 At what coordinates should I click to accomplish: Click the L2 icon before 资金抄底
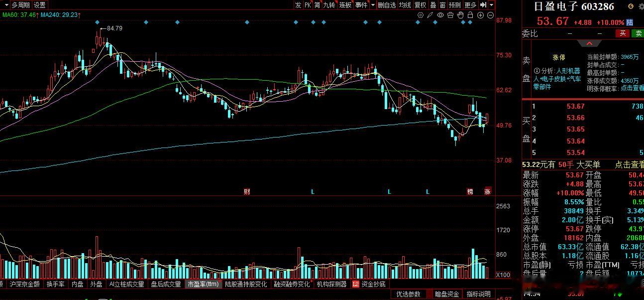pos(356,284)
